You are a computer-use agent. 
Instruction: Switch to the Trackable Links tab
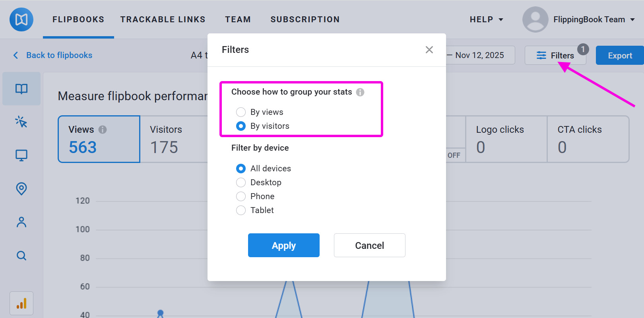pyautogui.click(x=163, y=19)
